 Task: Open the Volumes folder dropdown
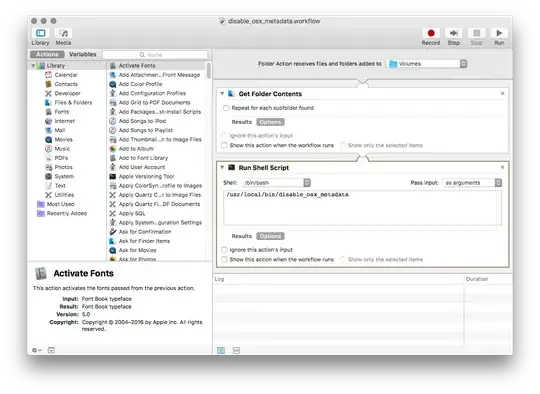[x=427, y=64]
